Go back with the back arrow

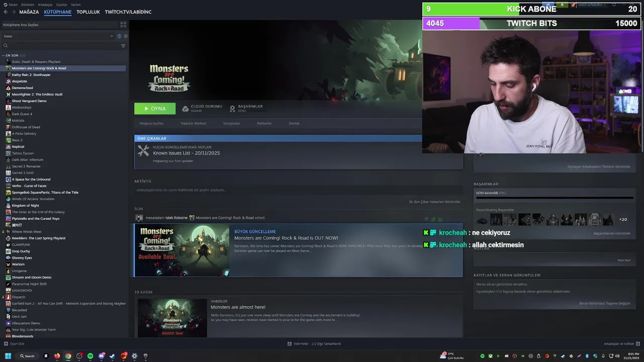click(6, 12)
